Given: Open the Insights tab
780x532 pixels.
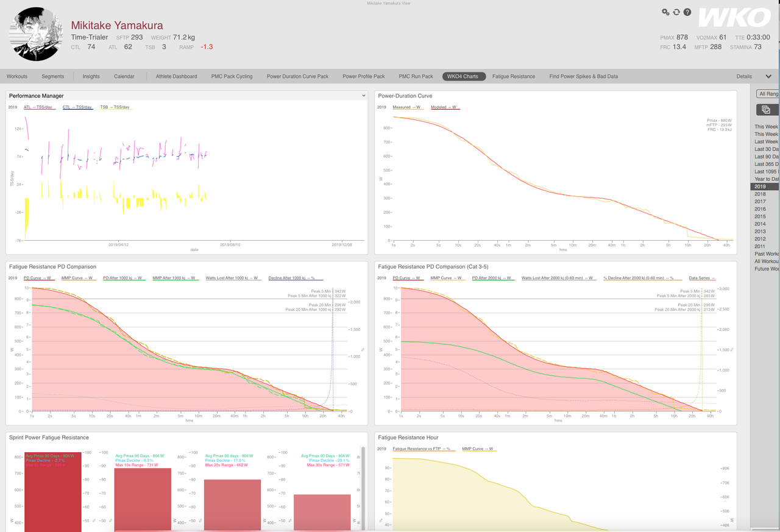Looking at the screenshot, I should tap(91, 77).
